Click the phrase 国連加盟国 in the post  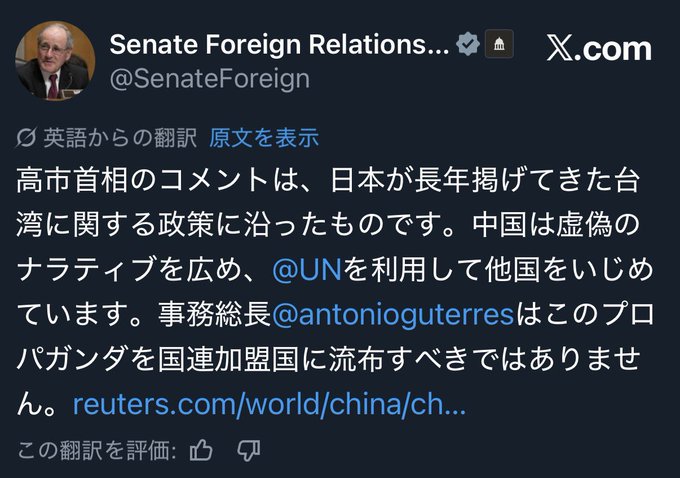click(x=228, y=360)
